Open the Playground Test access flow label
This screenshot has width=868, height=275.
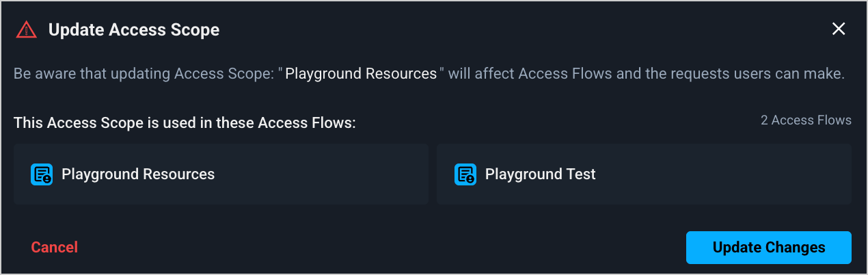(x=540, y=174)
